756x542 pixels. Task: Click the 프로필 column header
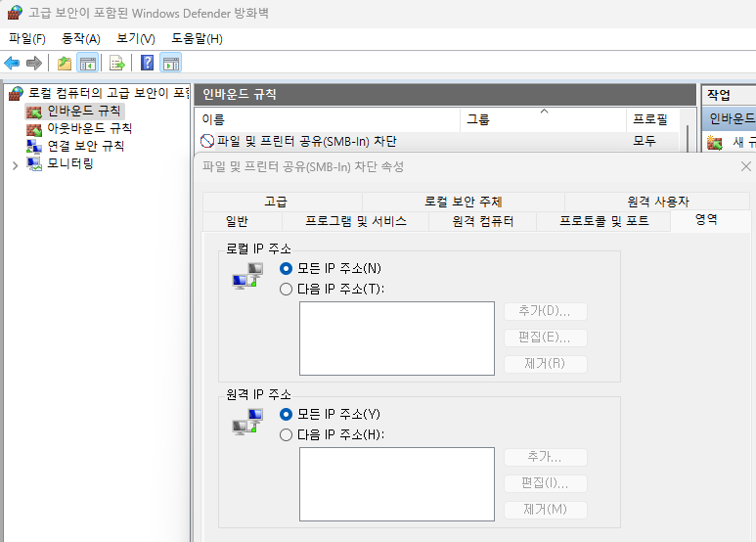[653, 119]
